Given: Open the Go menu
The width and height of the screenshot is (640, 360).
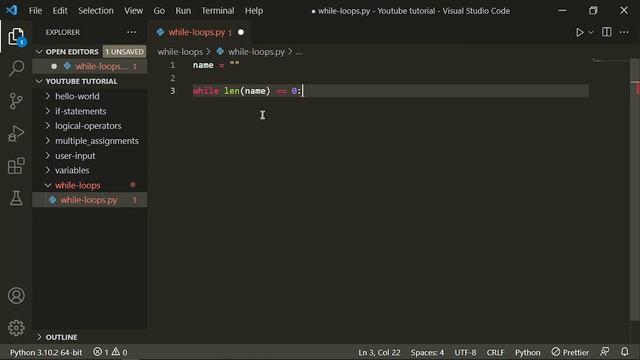Looking at the screenshot, I should (x=159, y=11).
